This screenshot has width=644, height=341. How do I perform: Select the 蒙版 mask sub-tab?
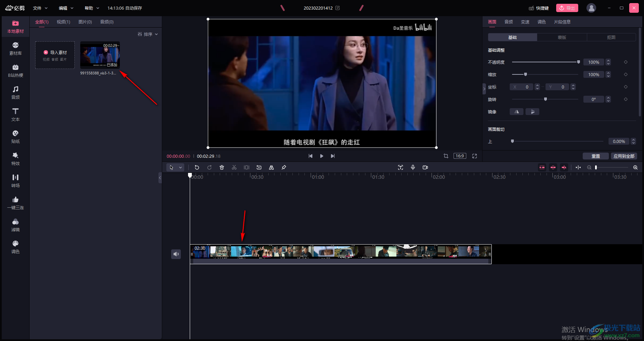[x=562, y=37]
